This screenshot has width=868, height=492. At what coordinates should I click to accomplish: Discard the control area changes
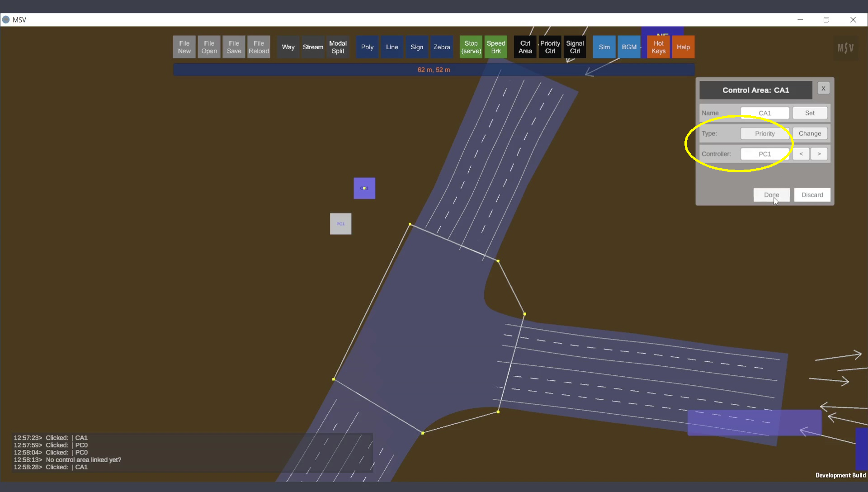(x=812, y=195)
